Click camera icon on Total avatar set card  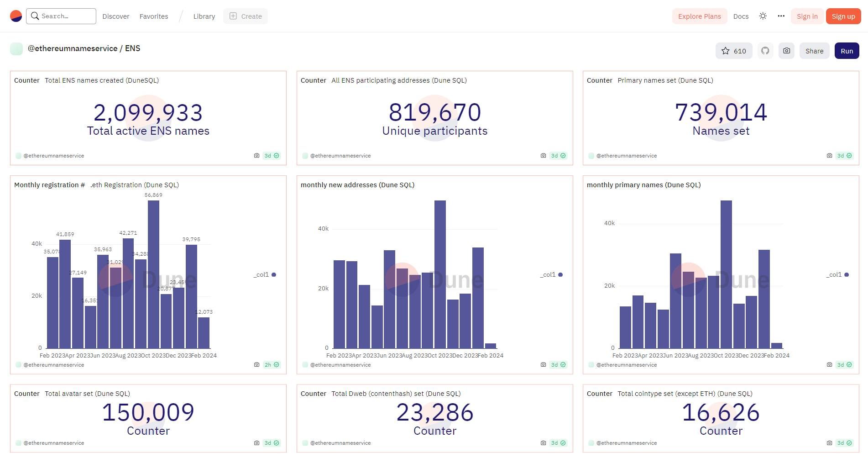click(x=256, y=443)
